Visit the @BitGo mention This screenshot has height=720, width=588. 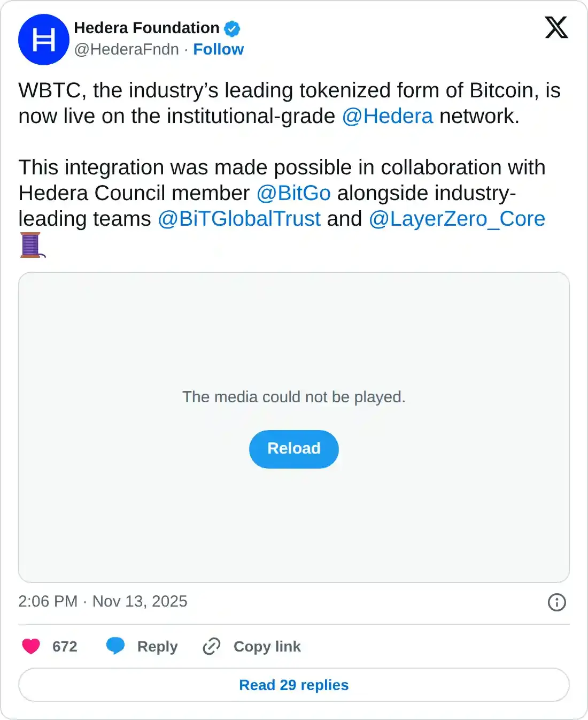(295, 193)
